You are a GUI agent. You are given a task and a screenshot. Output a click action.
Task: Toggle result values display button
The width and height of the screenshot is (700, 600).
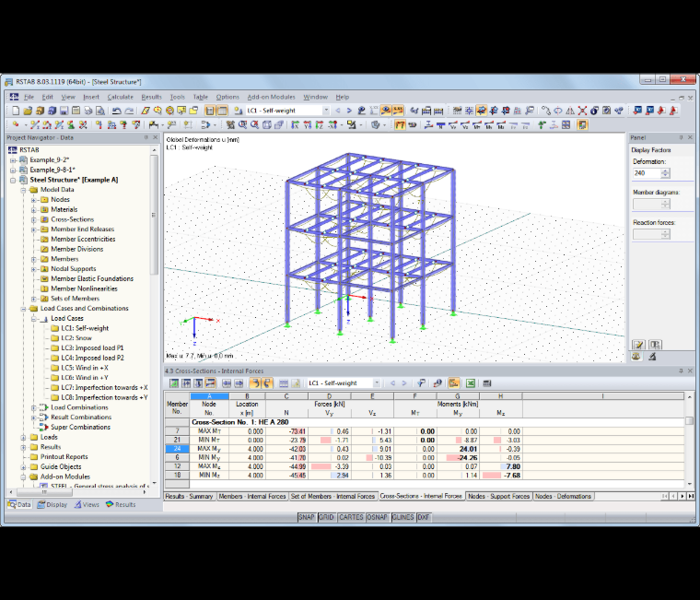coord(398,111)
